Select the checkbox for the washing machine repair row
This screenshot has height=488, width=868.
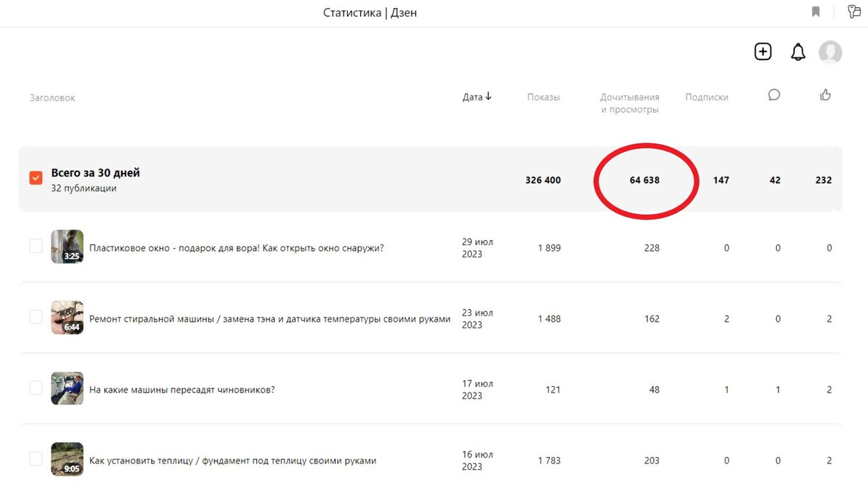[x=35, y=317]
